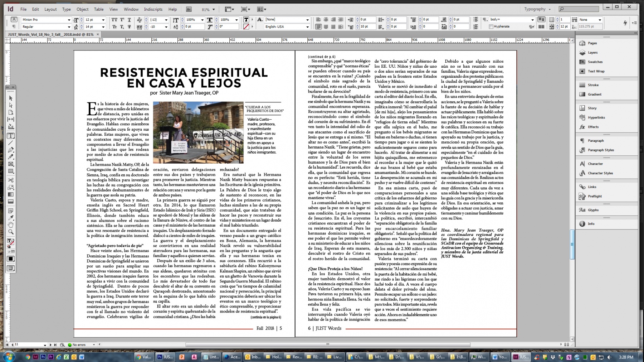Activate the Type tool
644x362 pixels.
click(11, 136)
